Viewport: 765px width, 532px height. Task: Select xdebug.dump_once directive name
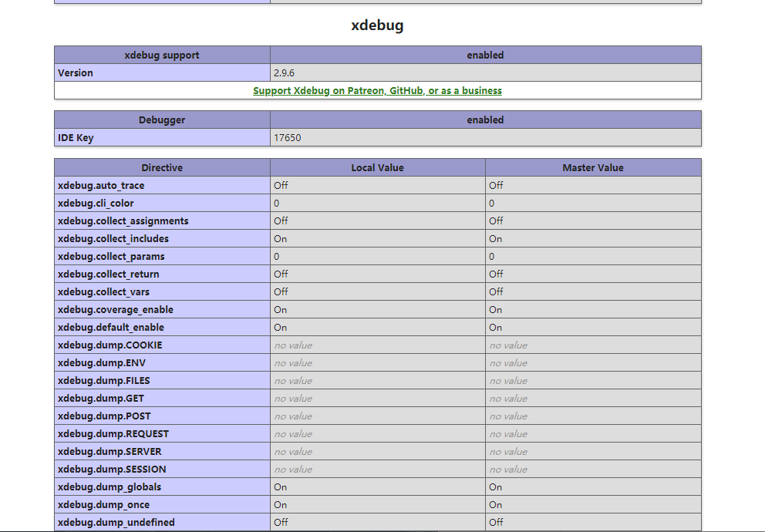tap(103, 505)
